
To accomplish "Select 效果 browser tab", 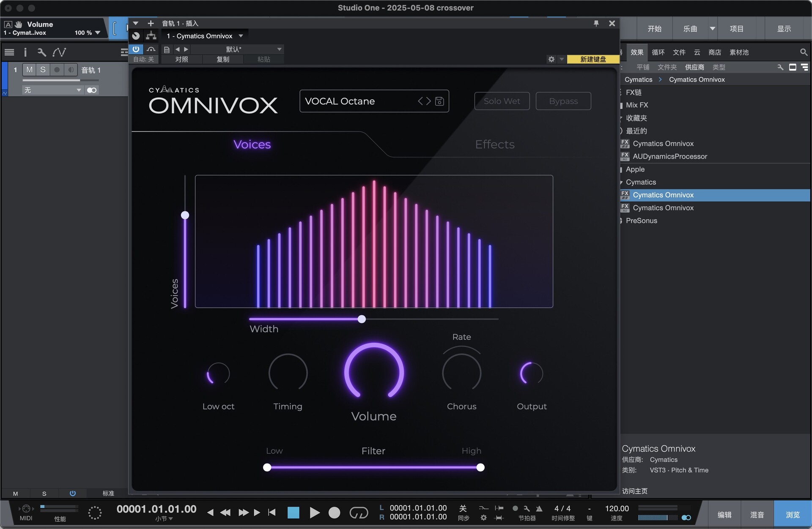I will click(x=637, y=52).
